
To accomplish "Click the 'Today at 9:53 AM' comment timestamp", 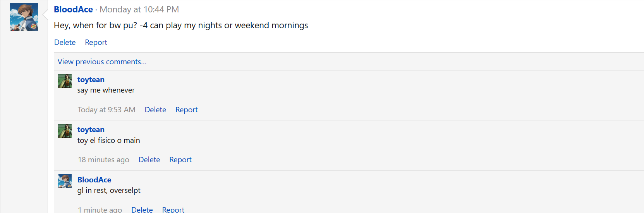I will tap(106, 110).
